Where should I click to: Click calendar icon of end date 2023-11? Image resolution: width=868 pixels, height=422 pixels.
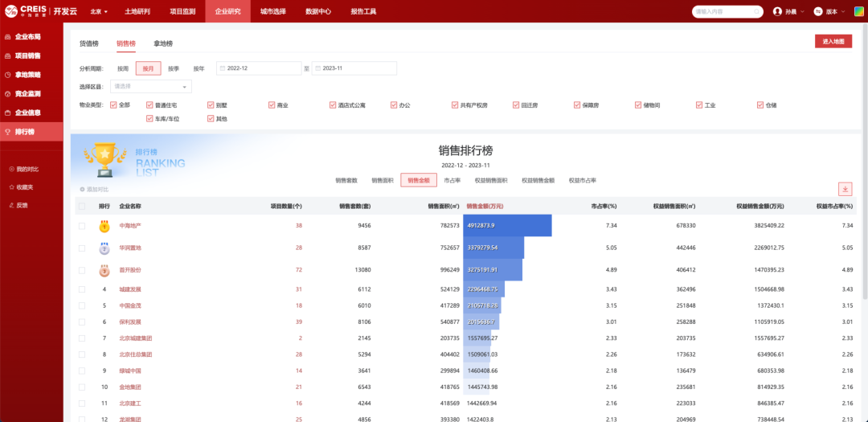click(317, 68)
